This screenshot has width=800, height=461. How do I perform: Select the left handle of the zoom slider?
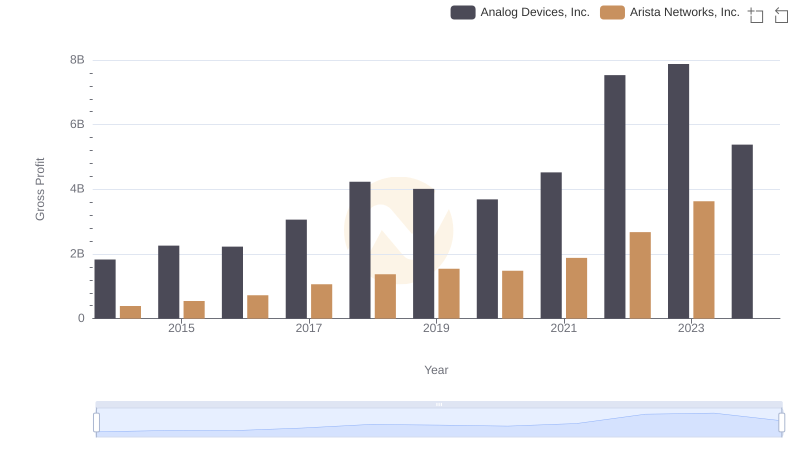coord(96,423)
